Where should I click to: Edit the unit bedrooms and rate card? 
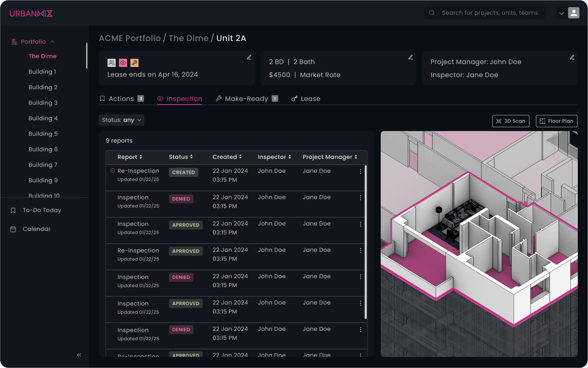pyautogui.click(x=410, y=58)
